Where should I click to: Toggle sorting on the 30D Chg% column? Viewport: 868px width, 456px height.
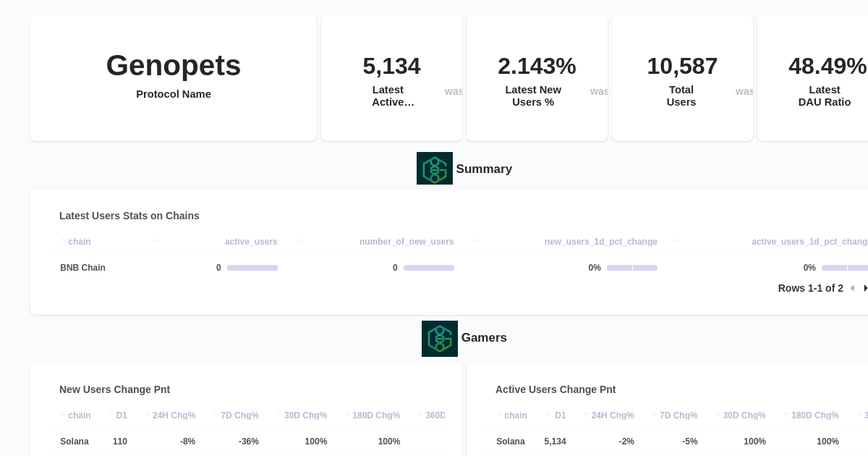280,414
